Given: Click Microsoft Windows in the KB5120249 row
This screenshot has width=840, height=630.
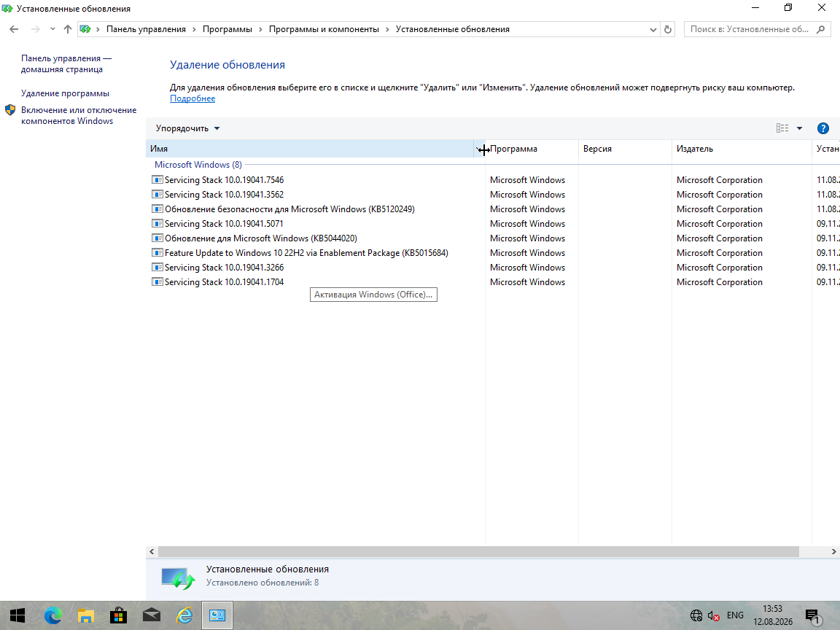Looking at the screenshot, I should click(527, 209).
